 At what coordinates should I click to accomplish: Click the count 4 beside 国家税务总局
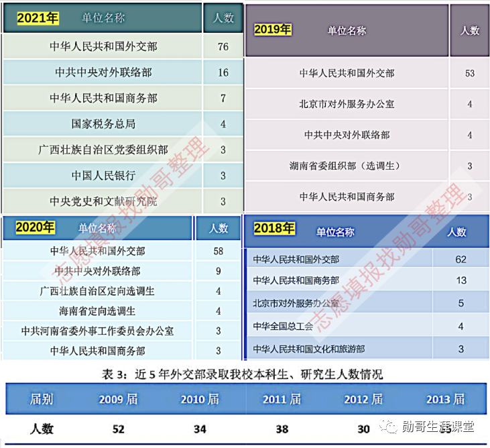223,124
